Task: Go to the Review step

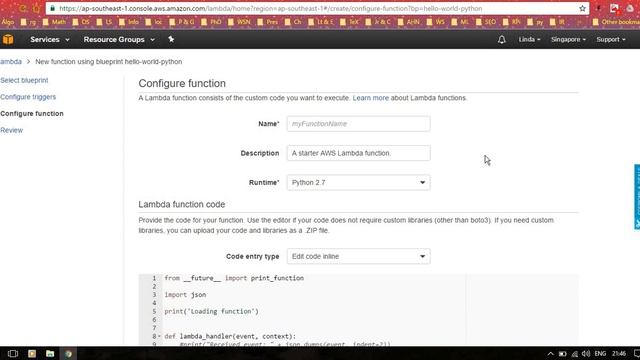Action: coord(11,130)
